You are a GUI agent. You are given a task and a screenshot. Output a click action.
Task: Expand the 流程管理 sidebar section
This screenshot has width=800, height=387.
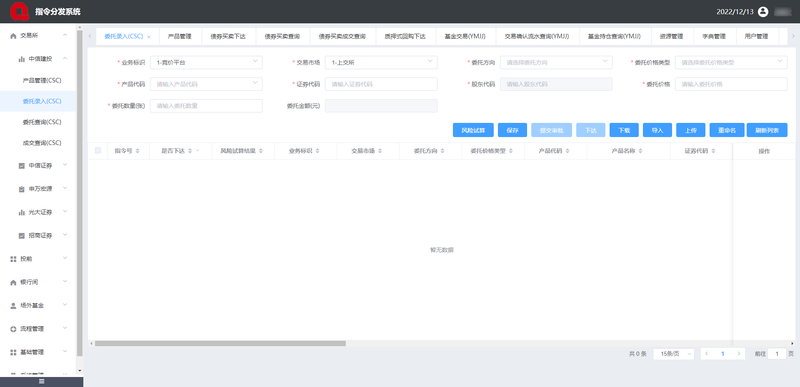(65, 328)
